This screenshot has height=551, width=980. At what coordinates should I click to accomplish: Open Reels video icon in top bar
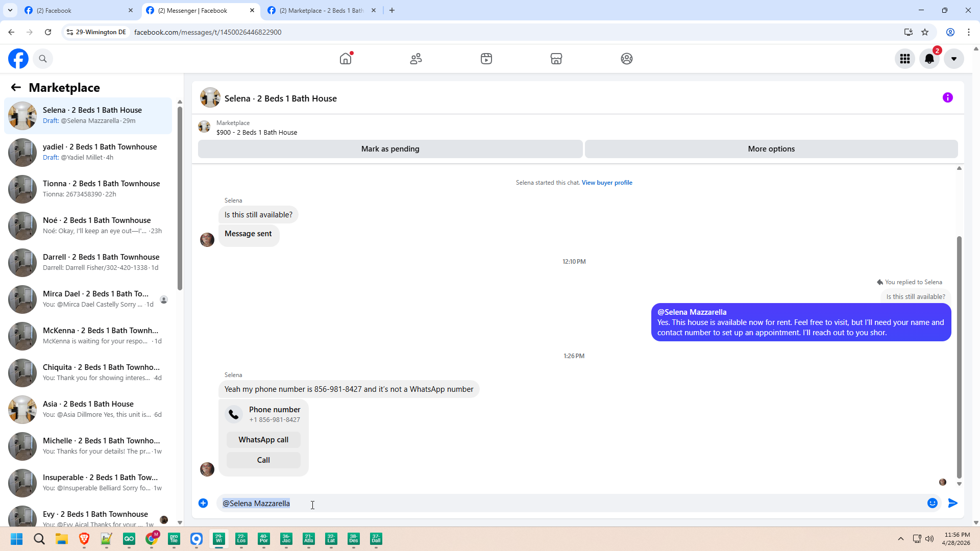[x=486, y=59]
